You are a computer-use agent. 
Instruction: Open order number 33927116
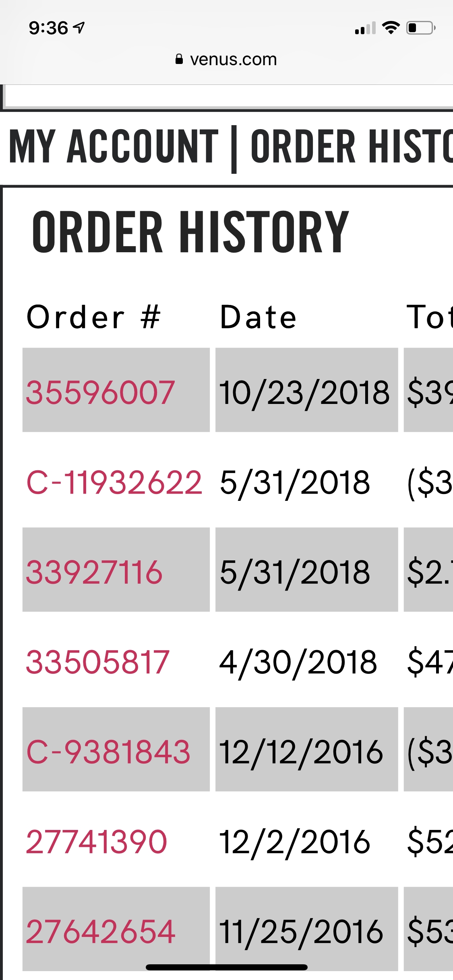point(94,572)
